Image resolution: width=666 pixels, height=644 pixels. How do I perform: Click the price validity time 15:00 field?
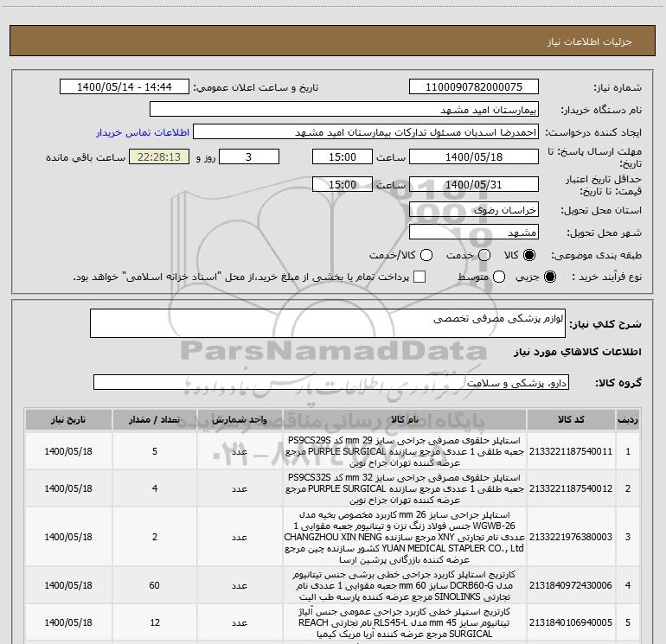[343, 184]
